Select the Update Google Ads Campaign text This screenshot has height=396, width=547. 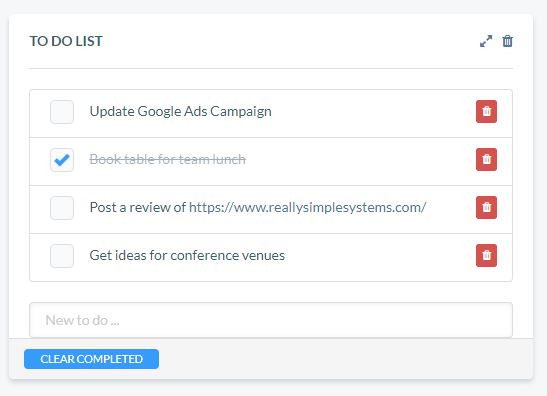point(180,112)
